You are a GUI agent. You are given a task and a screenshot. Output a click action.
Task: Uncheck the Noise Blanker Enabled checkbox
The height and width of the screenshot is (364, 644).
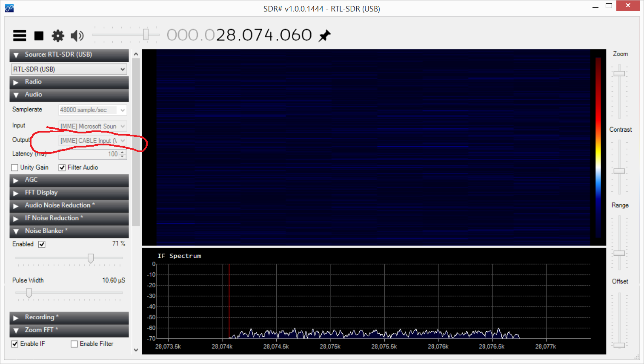click(42, 244)
